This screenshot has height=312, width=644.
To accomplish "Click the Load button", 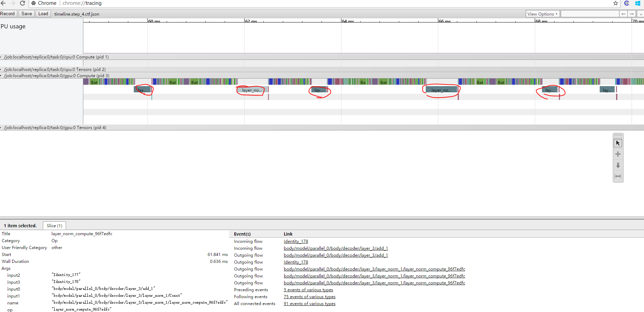I will [43, 13].
